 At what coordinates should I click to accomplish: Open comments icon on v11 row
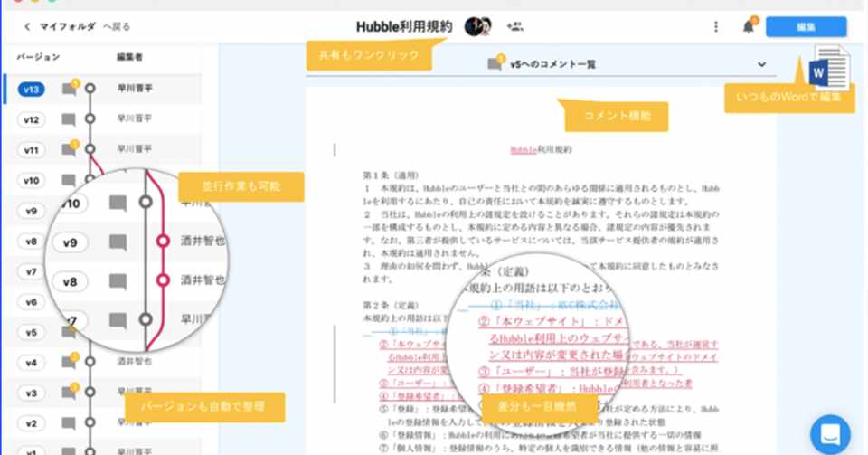[x=70, y=149]
